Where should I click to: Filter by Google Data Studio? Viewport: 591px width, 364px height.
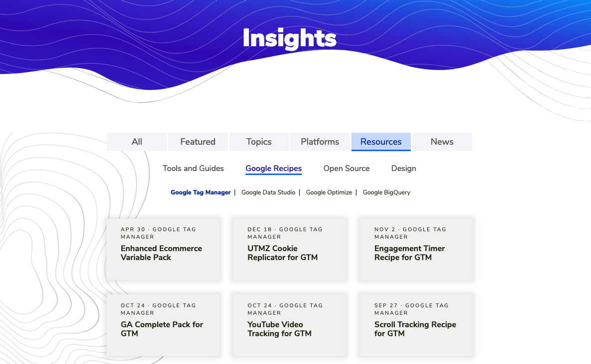268,192
